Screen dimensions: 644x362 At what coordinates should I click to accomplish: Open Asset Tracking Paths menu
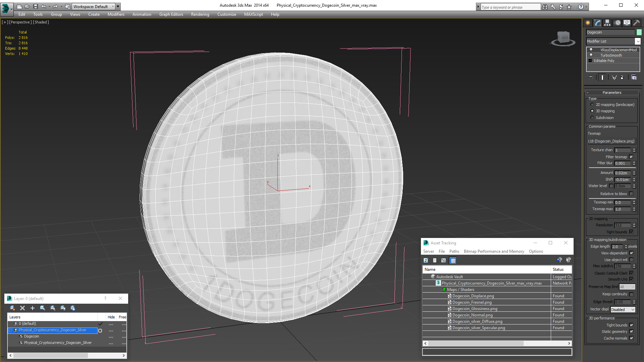coord(454,251)
